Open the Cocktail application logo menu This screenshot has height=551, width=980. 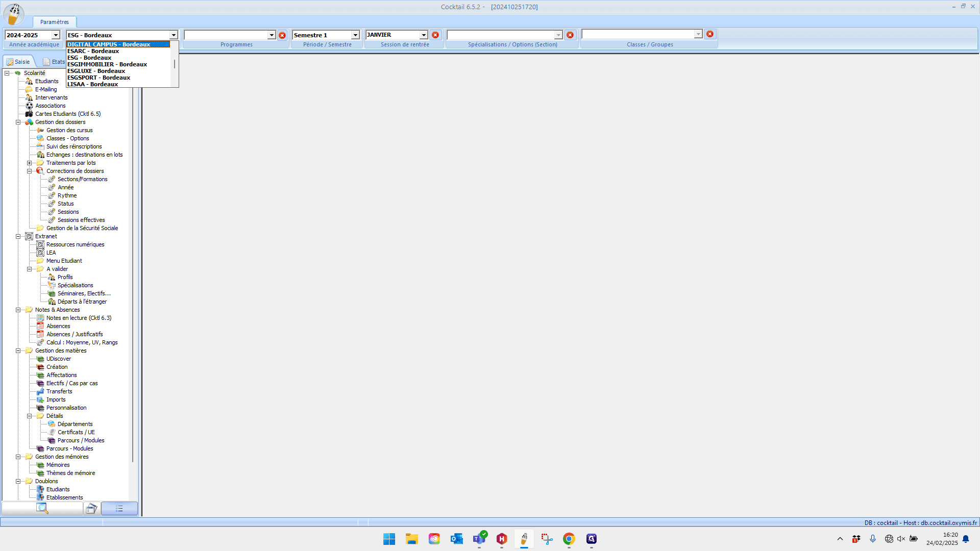(x=14, y=14)
